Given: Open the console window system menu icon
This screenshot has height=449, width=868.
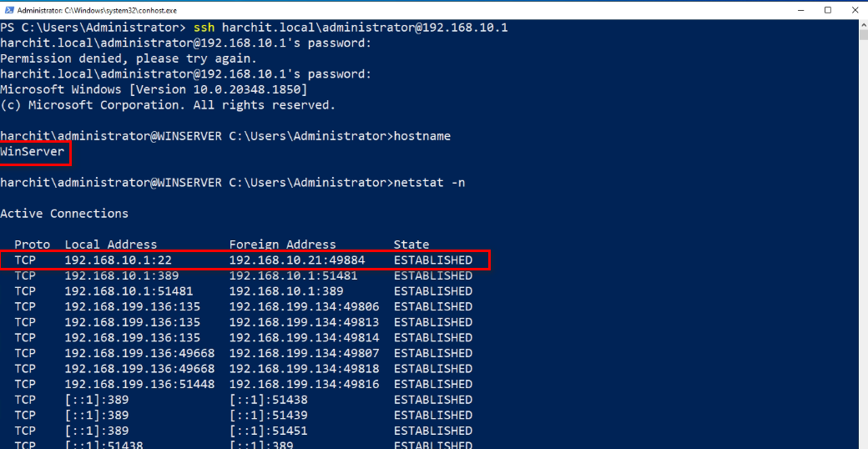Looking at the screenshot, I should (x=8, y=10).
